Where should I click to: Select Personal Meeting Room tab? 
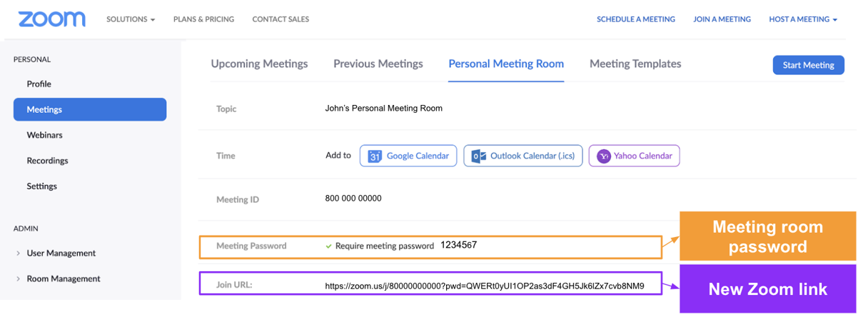[x=506, y=64]
